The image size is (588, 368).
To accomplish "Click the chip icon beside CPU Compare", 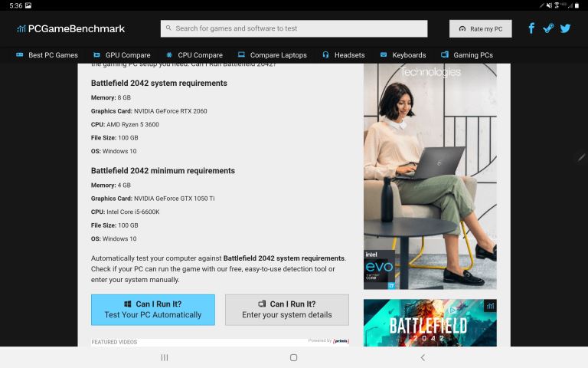I will click(x=169, y=55).
